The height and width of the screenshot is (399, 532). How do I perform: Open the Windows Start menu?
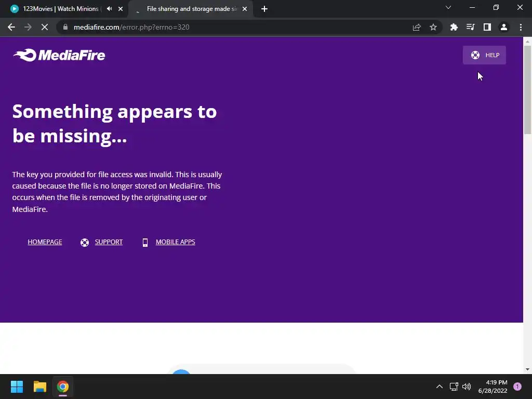pos(17,387)
